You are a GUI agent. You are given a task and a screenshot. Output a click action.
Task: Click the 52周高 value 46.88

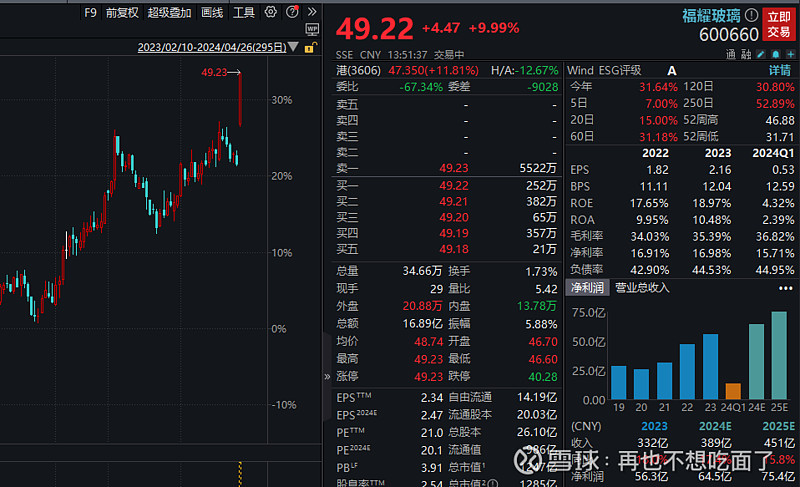click(780, 120)
